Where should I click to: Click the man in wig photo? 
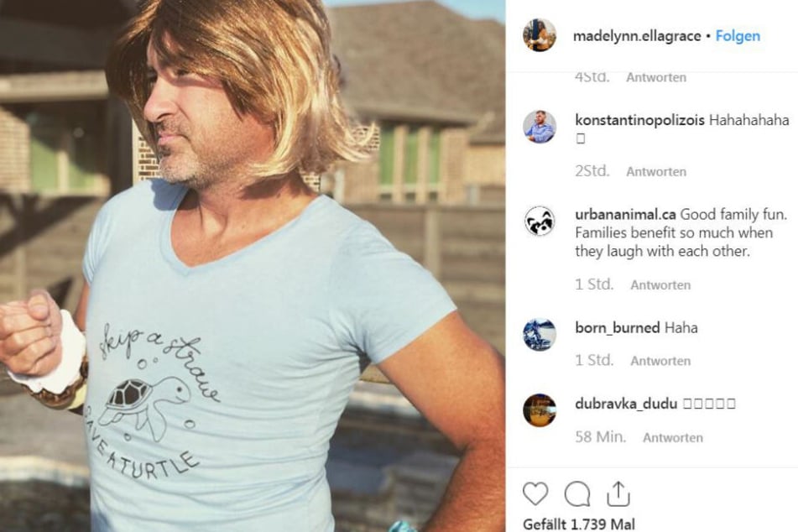coord(253,266)
